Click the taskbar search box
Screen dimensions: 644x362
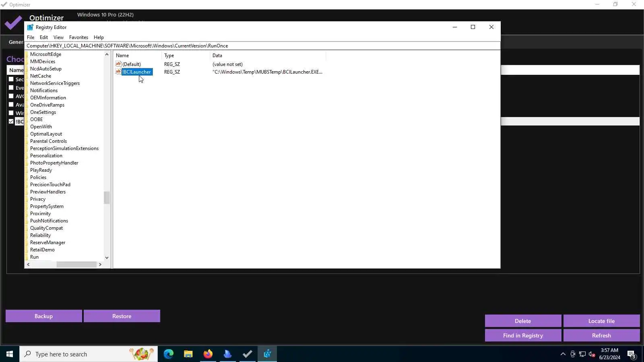(89, 354)
